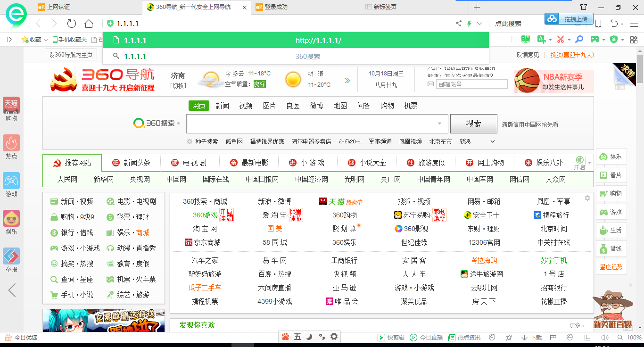Open Tmall 购物 sidebar icon

[x=11, y=109]
